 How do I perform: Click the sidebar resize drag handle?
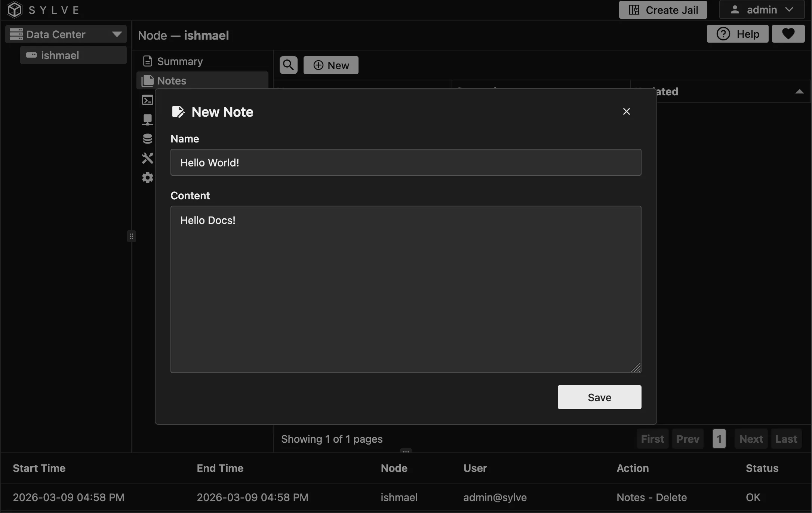coord(132,236)
